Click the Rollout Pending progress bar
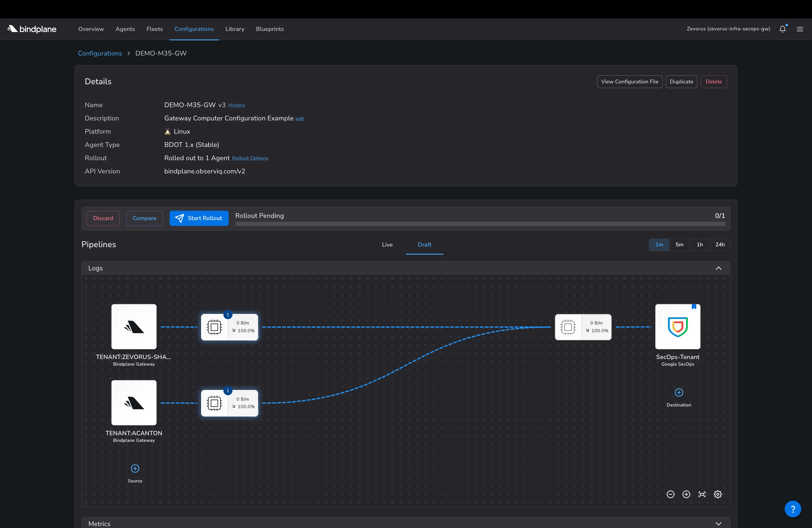This screenshot has width=812, height=528. (x=480, y=224)
